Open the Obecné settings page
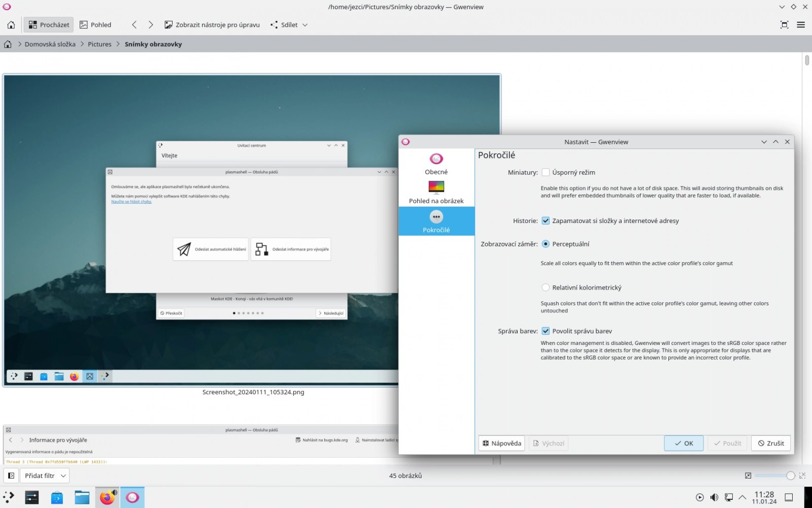 (x=436, y=164)
